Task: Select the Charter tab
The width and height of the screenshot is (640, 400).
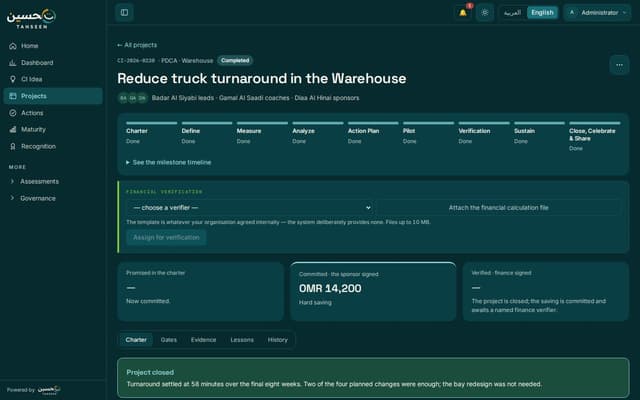Action: 136,340
